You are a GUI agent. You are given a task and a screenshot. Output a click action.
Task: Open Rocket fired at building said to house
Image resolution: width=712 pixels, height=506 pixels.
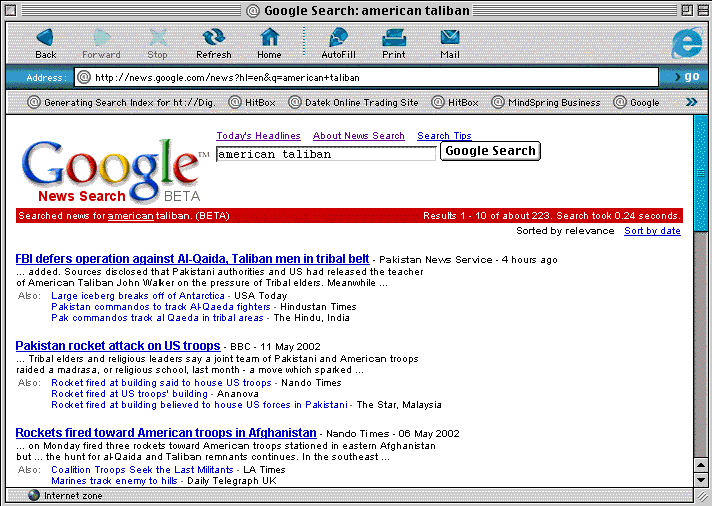click(161, 383)
